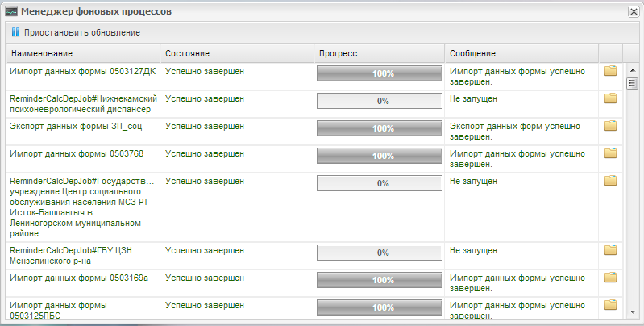This screenshot has width=644, height=326.
Task: Select ReminderCalcDepJob#Государств... Исток-Башлангыч name
Action: coord(82,207)
